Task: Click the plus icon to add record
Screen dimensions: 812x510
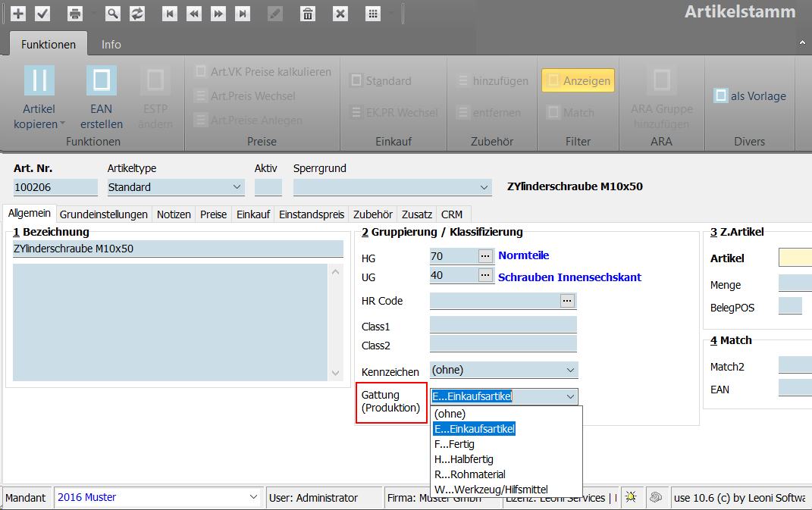Action: (x=18, y=14)
